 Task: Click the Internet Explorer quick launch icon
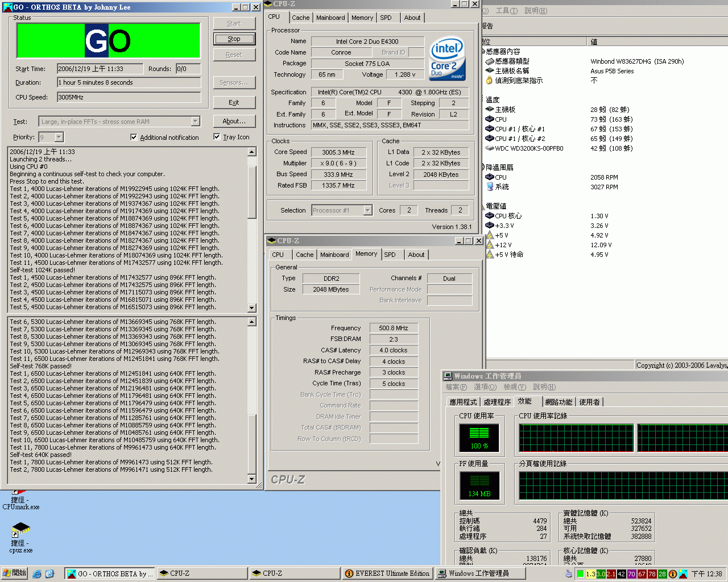(x=37, y=573)
